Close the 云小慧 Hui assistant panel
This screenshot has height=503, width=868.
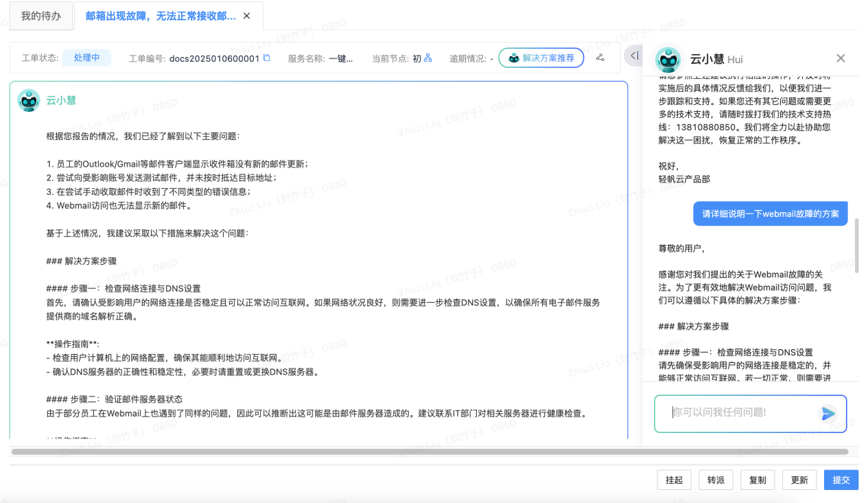tap(841, 58)
